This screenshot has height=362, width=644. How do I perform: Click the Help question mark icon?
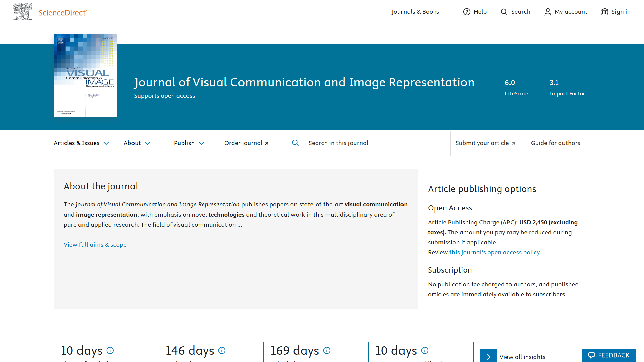(x=467, y=12)
